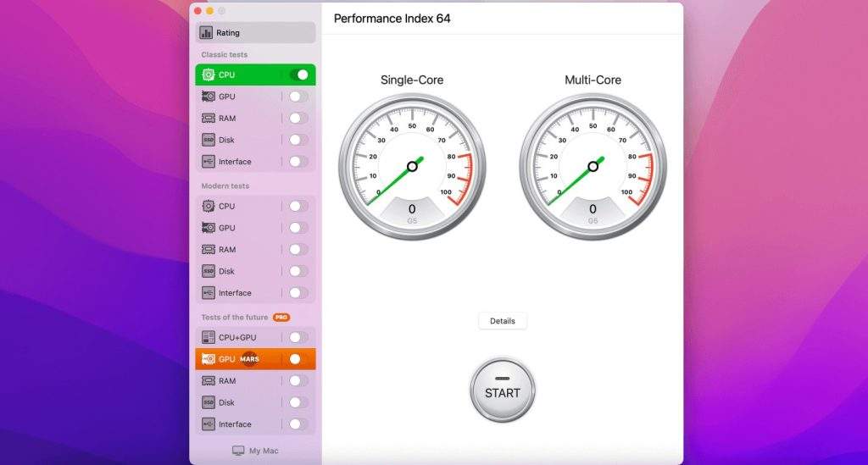Enable the Classic tests GPU toggle

[x=298, y=97]
